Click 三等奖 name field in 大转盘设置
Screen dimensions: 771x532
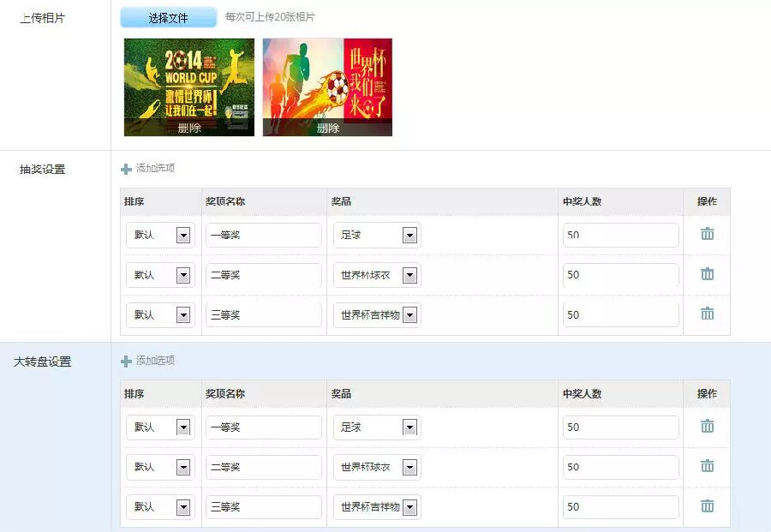(264, 507)
